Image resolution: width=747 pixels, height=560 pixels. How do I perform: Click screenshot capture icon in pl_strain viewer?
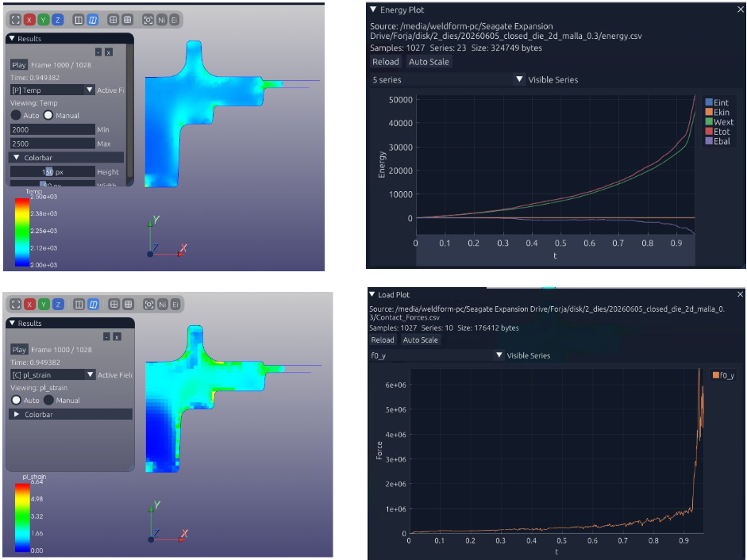click(x=149, y=305)
